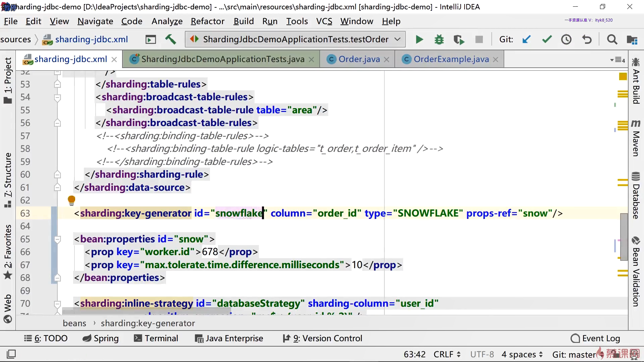Update project with Git blue arrow
The image size is (644, 362).
pos(526,40)
